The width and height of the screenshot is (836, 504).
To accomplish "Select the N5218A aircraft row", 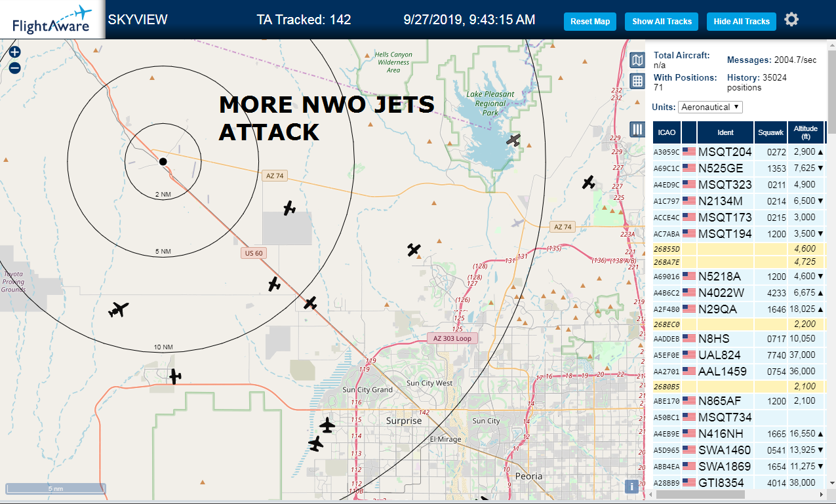I will pyautogui.click(x=739, y=277).
